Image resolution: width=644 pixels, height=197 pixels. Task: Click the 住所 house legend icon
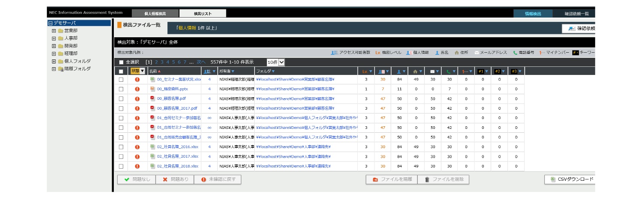[457, 53]
